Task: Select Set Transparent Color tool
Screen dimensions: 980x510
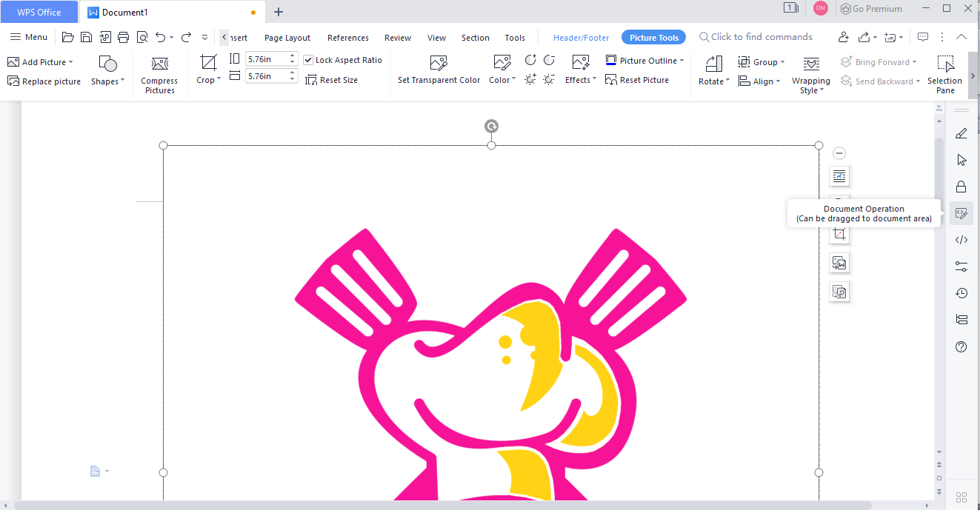Action: click(439, 64)
